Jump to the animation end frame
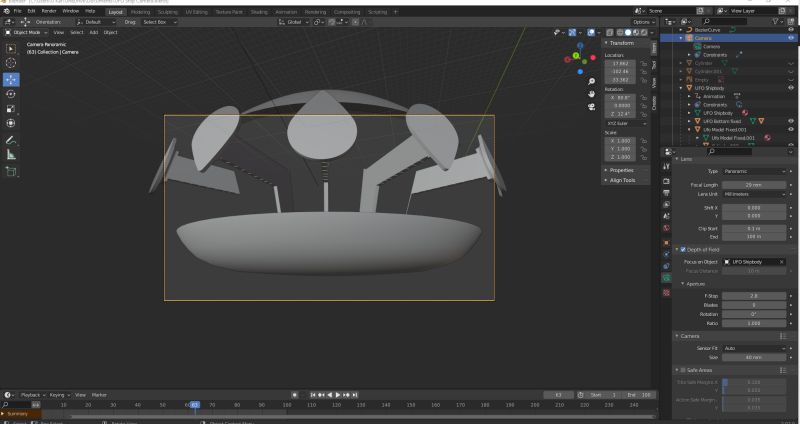 tap(355, 395)
